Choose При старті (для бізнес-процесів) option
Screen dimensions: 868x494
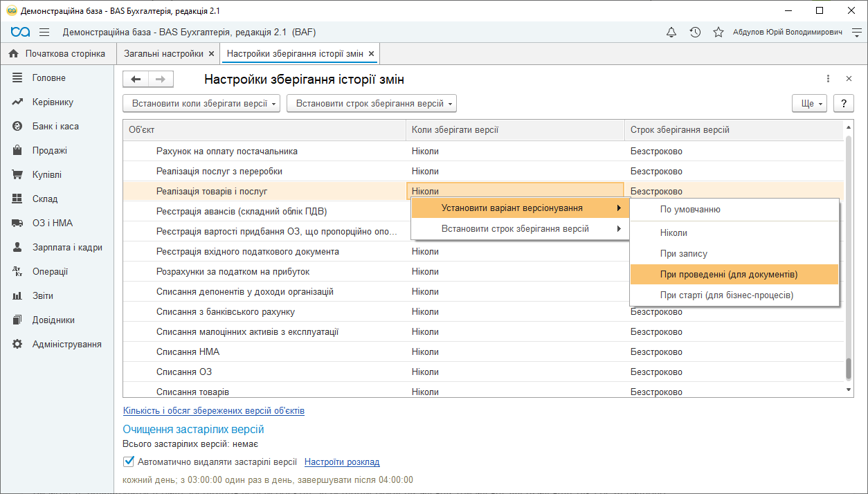tap(734, 295)
